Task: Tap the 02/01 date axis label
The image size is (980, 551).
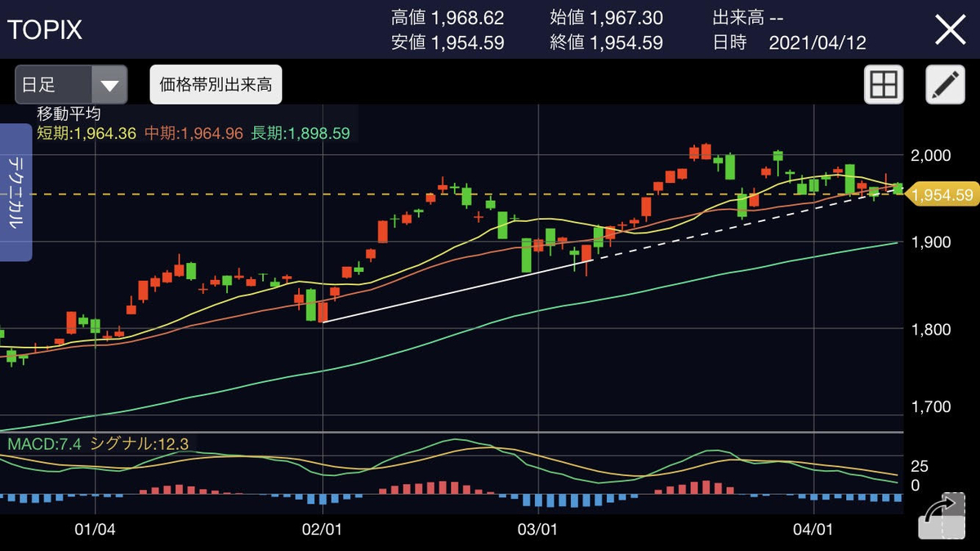Action: 322,529
